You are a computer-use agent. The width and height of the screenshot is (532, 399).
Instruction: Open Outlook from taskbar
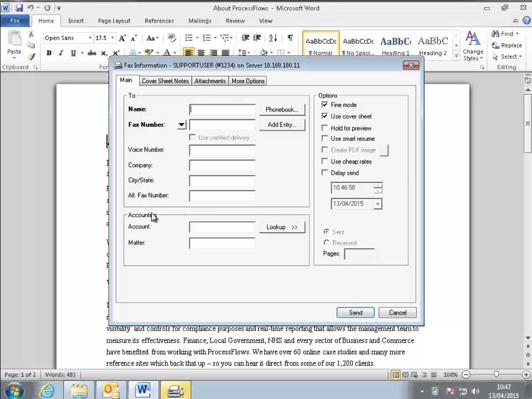[x=111, y=391]
